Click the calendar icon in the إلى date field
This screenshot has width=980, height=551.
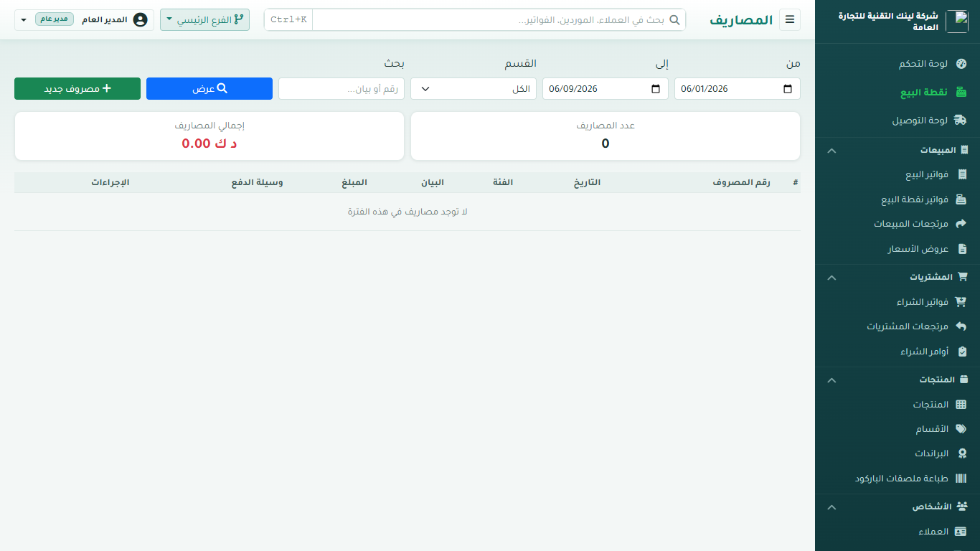coord(656,89)
